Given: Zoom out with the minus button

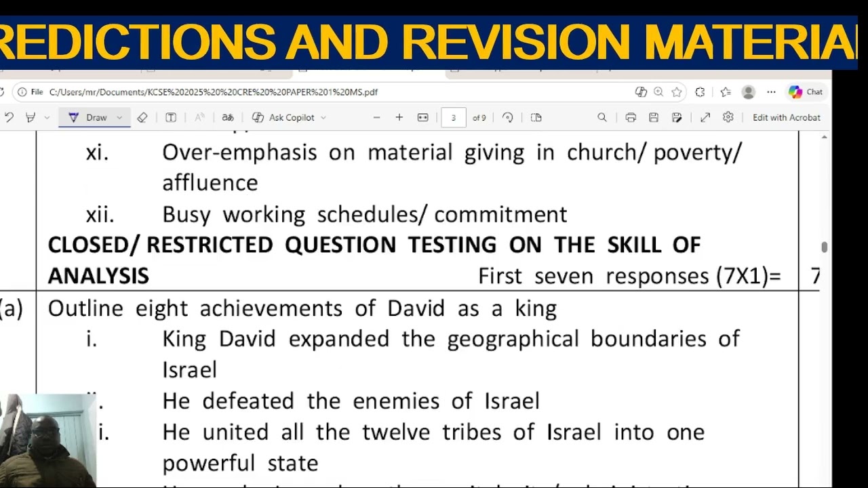Looking at the screenshot, I should (376, 117).
